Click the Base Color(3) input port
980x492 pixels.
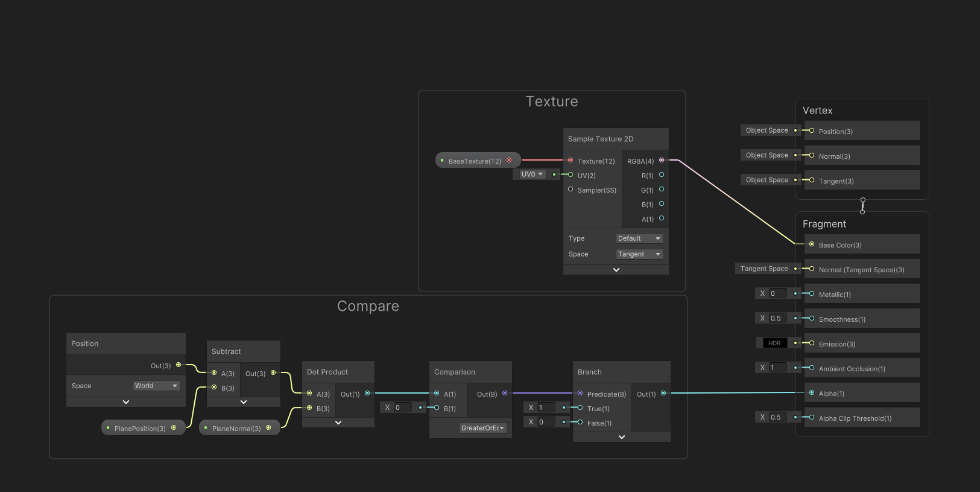tap(812, 244)
